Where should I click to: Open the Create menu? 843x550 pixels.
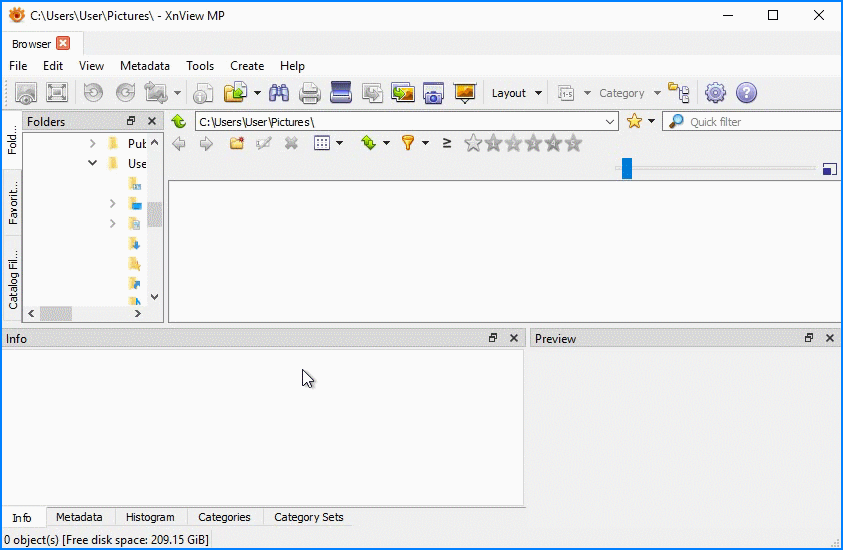[x=247, y=66]
